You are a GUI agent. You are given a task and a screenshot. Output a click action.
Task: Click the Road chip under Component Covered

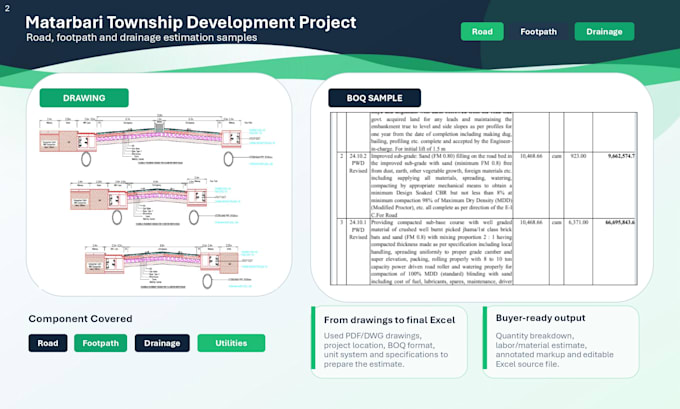pyautogui.click(x=48, y=343)
